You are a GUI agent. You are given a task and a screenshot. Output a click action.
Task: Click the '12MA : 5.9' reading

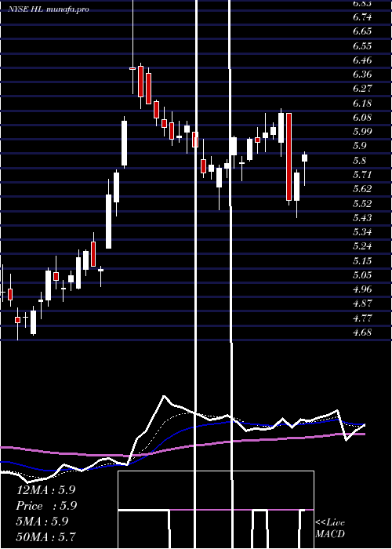(x=45, y=490)
